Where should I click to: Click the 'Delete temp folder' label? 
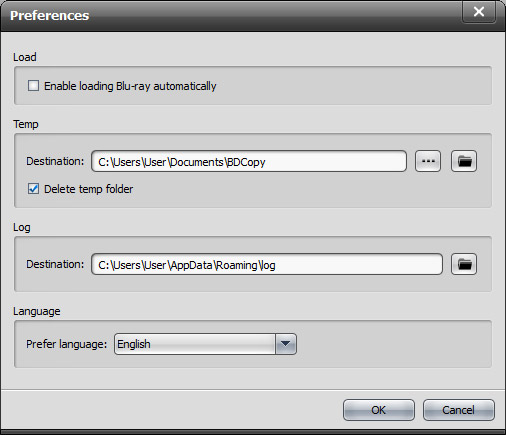(x=89, y=189)
